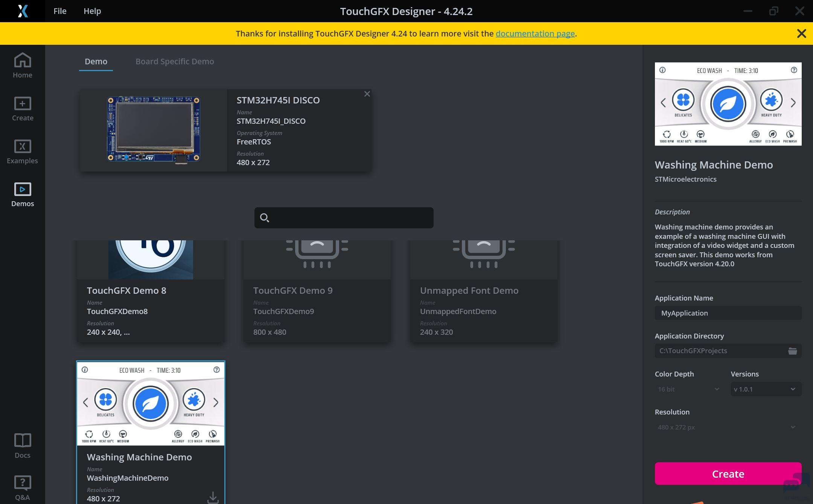Focus the demo search field

click(x=344, y=218)
